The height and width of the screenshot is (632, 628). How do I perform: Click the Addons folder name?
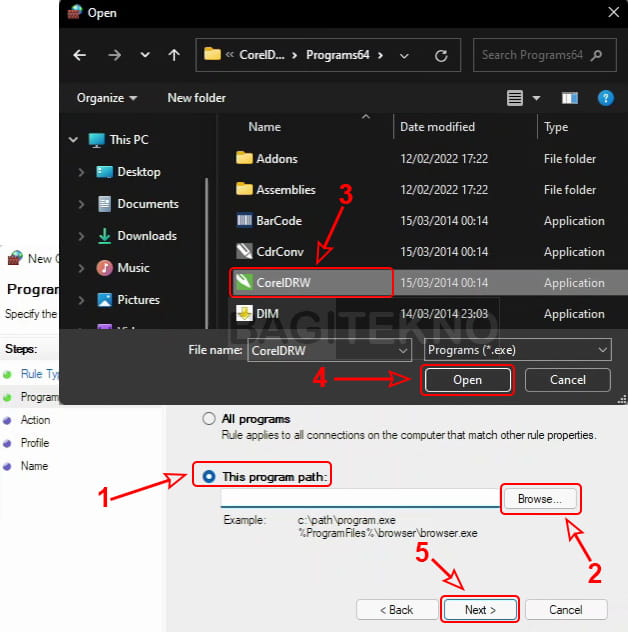pyautogui.click(x=277, y=159)
